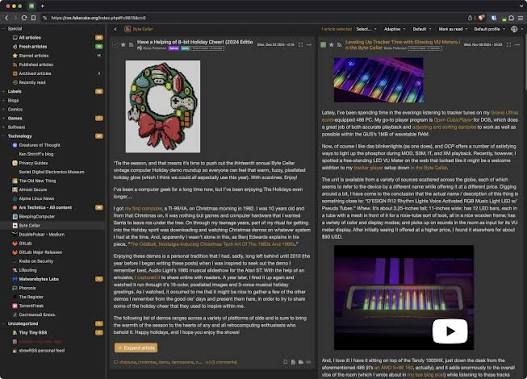Open Tracker Time article more-options menu

coord(517,45)
